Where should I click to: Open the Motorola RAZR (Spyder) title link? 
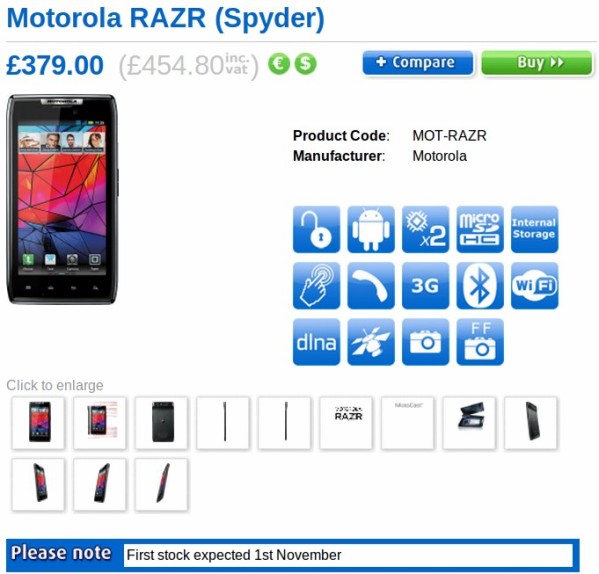coord(166,18)
